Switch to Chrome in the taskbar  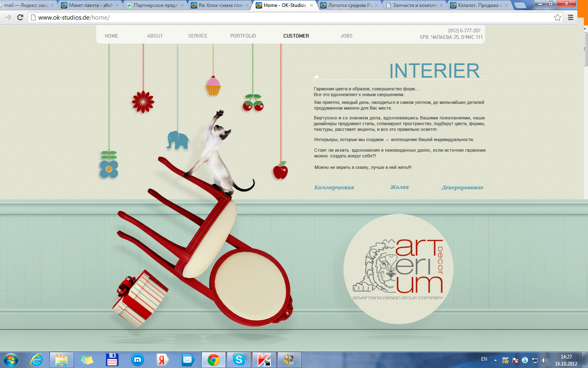coord(213,360)
